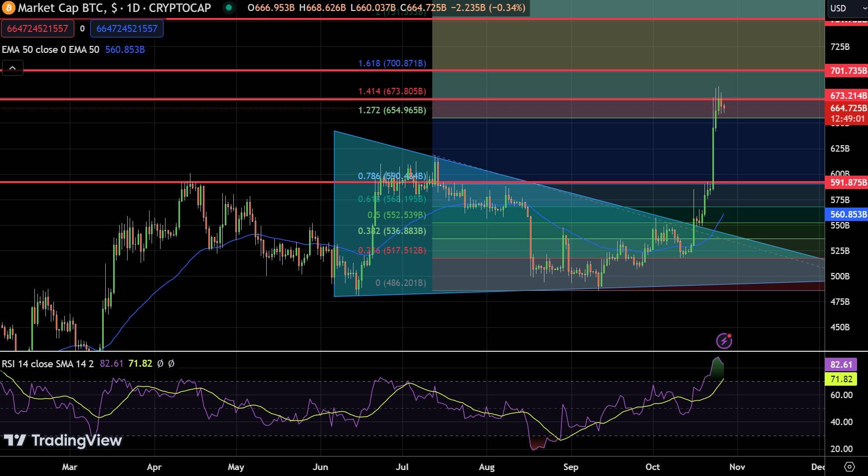This screenshot has width=868, height=476.
Task: Click the blue buy price box 664724521557
Action: 127,28
